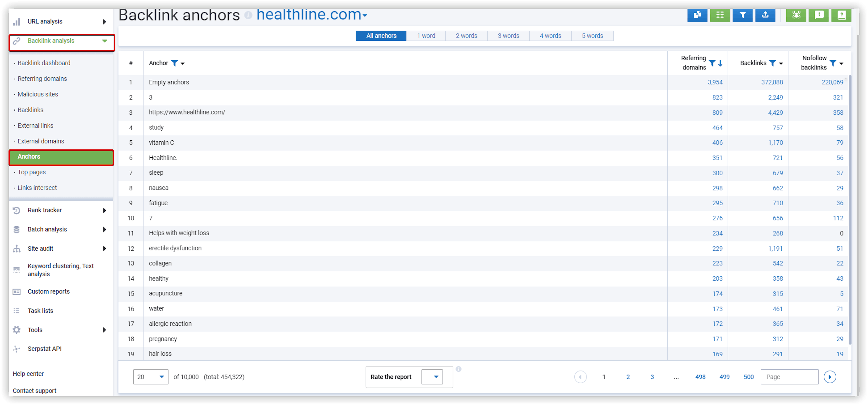Click the green bug report icon
This screenshot has height=405, width=868.
pyautogui.click(x=796, y=15)
